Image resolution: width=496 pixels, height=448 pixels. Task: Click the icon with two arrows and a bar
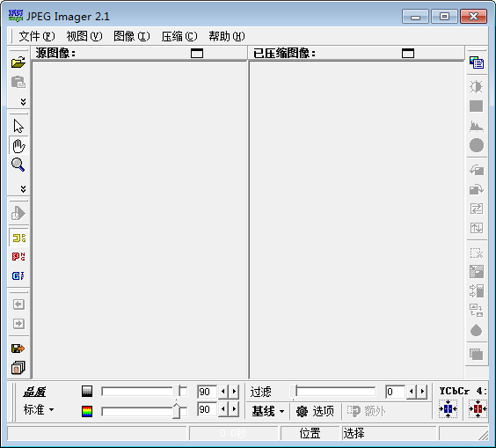tap(477, 291)
